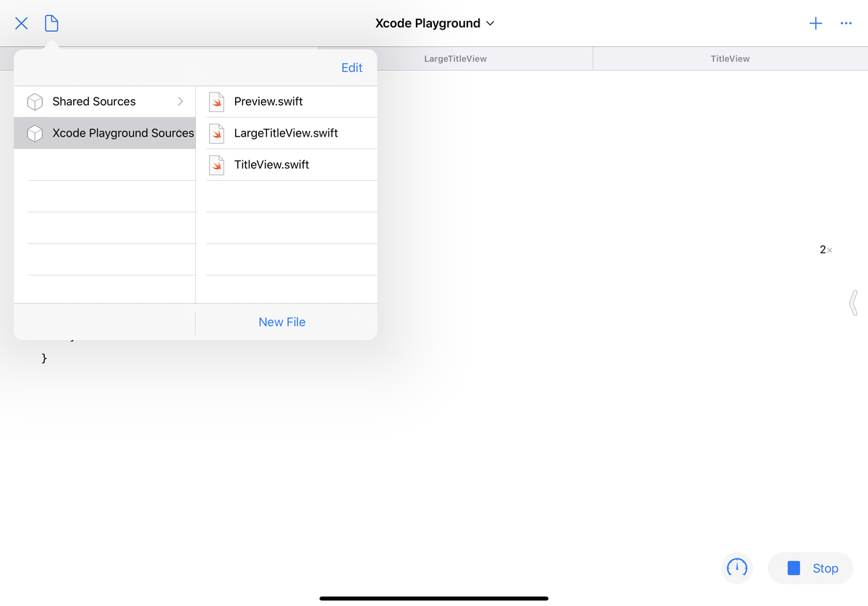Switch to the TitleView tab
The height and width of the screenshot is (606, 868).
coord(730,59)
